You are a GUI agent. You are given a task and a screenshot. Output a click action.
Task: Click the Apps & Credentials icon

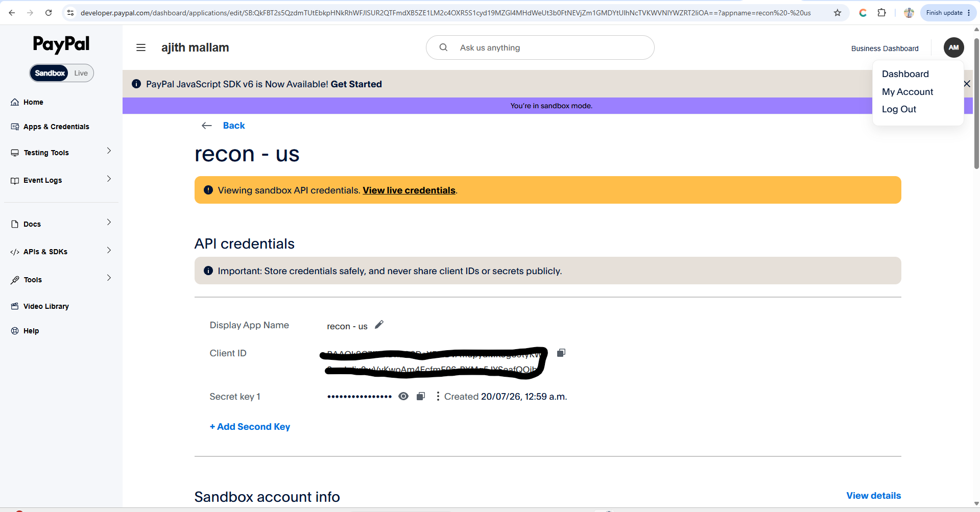click(15, 127)
